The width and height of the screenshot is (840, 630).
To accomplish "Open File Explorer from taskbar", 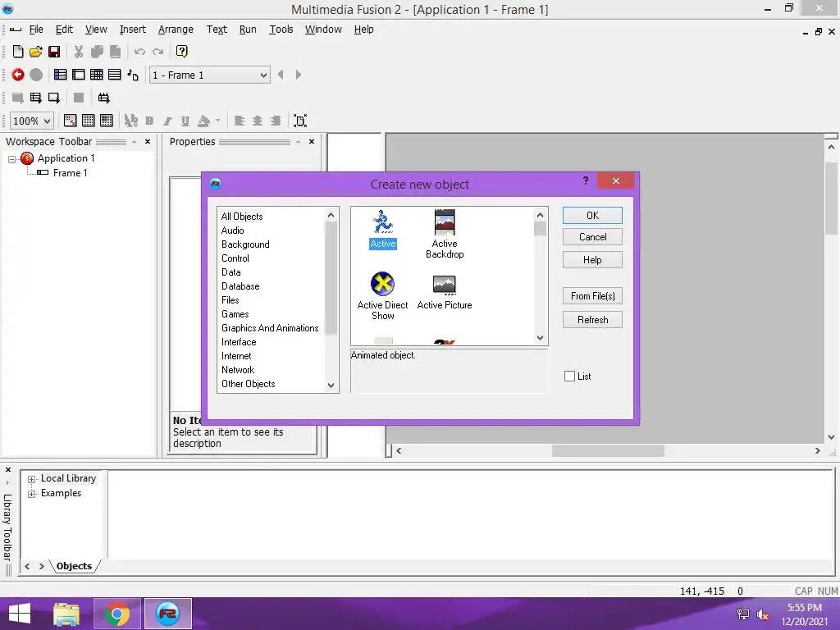I will point(66,614).
